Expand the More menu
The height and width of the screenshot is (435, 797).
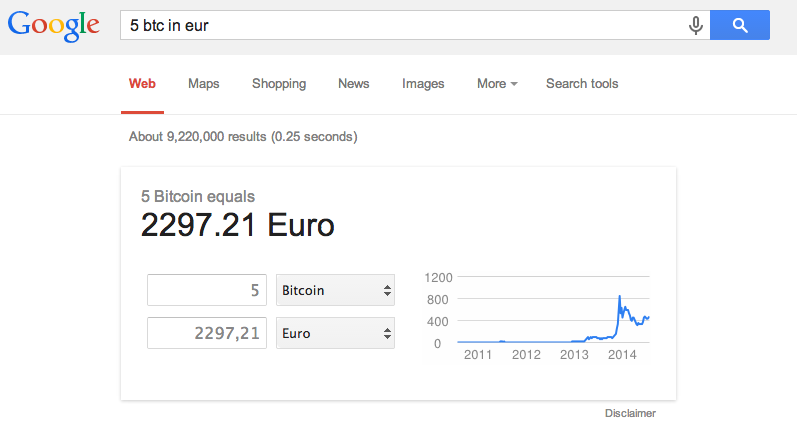pyautogui.click(x=497, y=84)
